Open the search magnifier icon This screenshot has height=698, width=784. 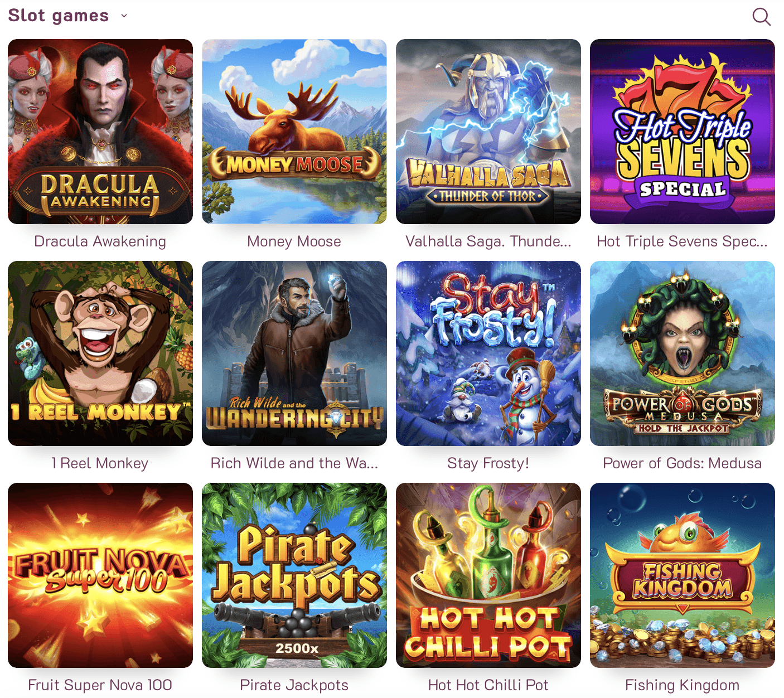click(761, 17)
